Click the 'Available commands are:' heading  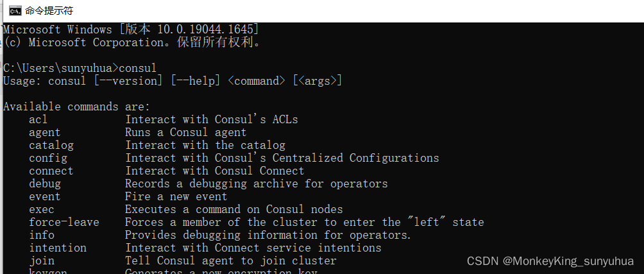[x=76, y=107]
